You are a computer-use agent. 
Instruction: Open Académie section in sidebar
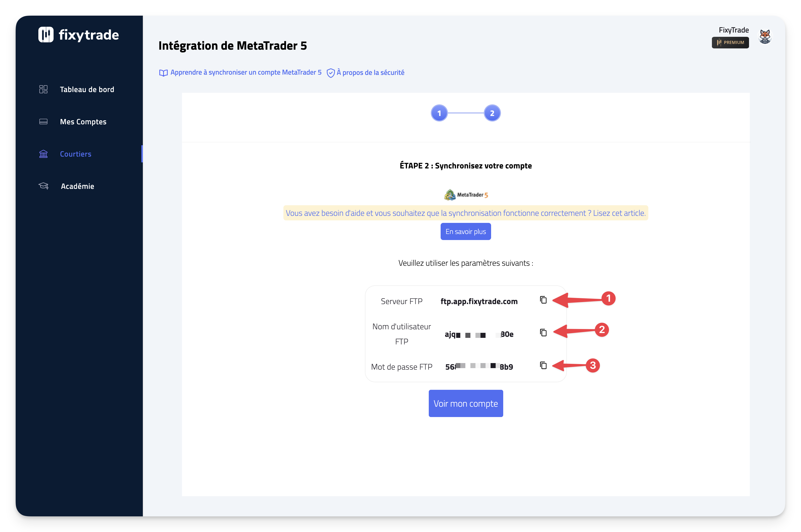pos(77,186)
